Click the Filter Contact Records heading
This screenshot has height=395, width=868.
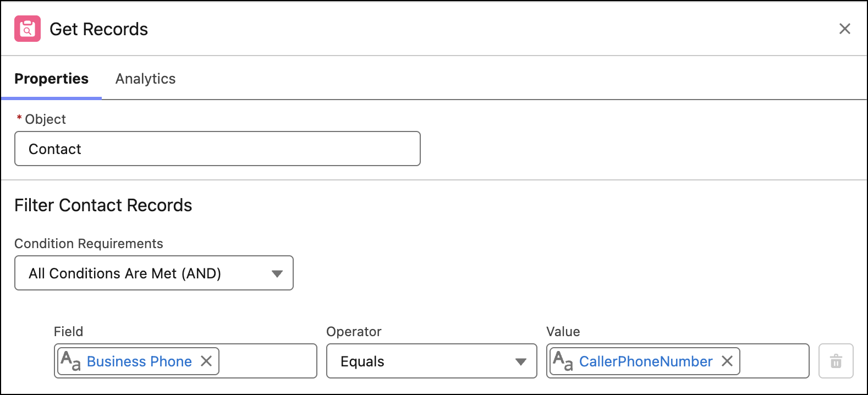point(103,205)
